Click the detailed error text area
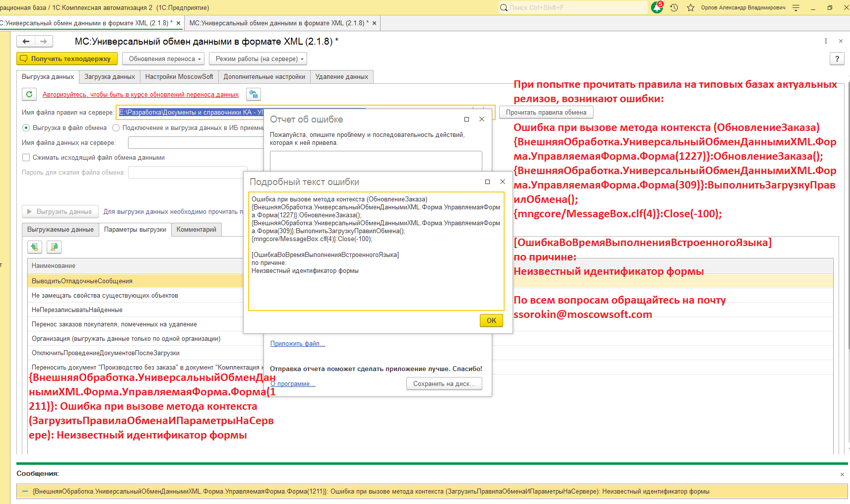The width and height of the screenshot is (850, 504). pos(376,252)
